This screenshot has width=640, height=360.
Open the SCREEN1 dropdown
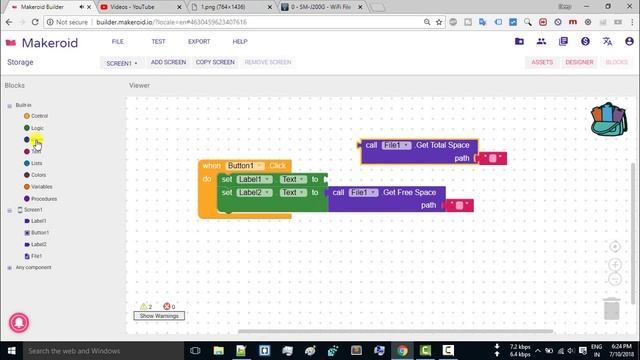coord(122,63)
